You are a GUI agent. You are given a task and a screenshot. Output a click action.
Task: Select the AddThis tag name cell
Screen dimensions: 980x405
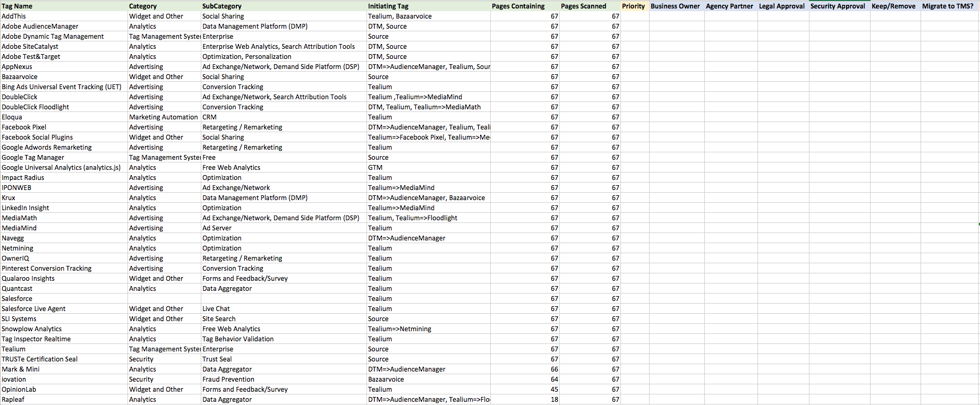64,16
